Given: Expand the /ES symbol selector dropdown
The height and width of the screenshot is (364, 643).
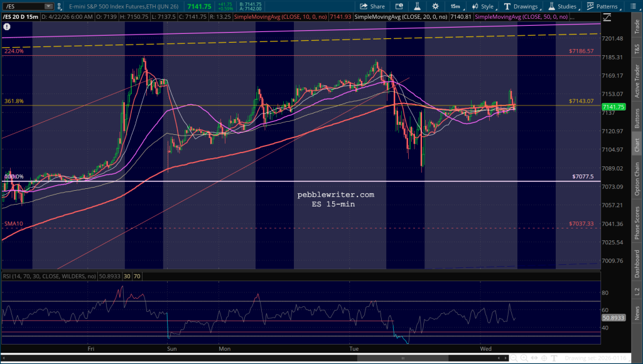Looking at the screenshot, I should click(x=48, y=6).
